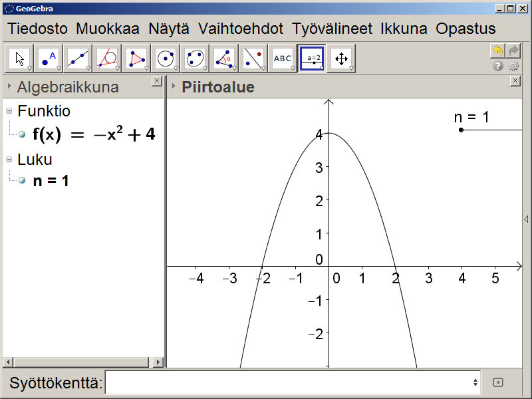Click the algebra view horizontal scrollbar

tap(80, 362)
